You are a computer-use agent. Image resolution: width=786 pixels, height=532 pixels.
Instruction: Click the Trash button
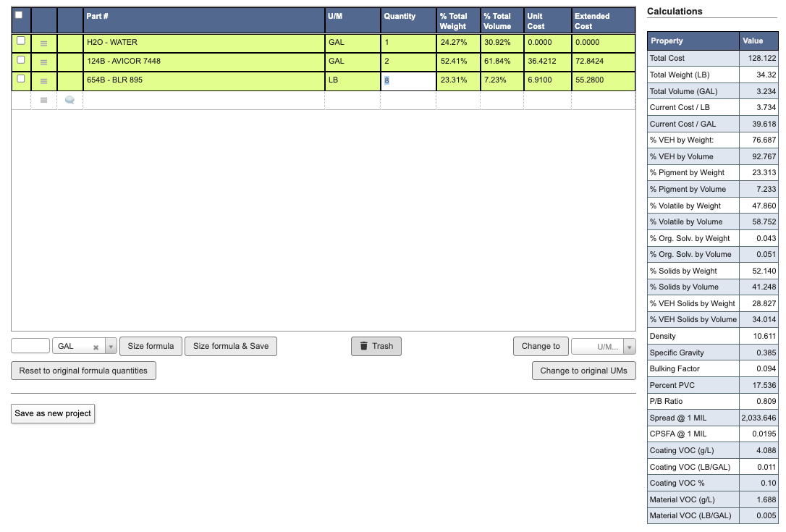(x=376, y=346)
